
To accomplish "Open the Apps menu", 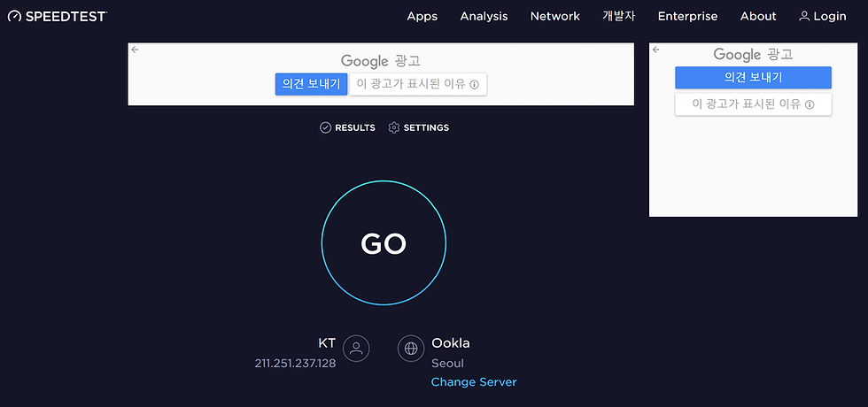I will [422, 17].
